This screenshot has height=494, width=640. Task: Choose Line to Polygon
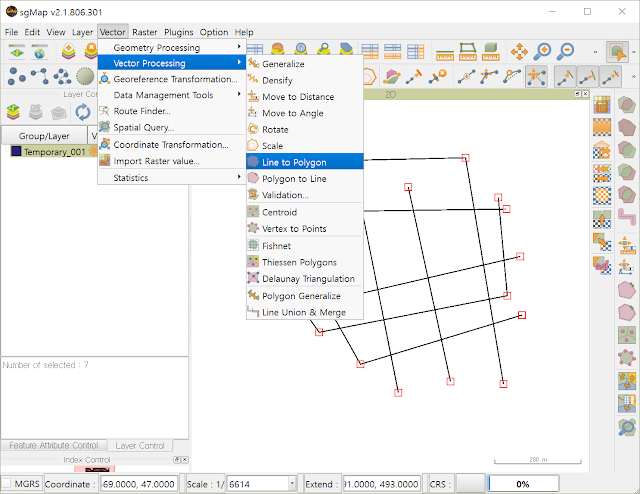click(305, 162)
